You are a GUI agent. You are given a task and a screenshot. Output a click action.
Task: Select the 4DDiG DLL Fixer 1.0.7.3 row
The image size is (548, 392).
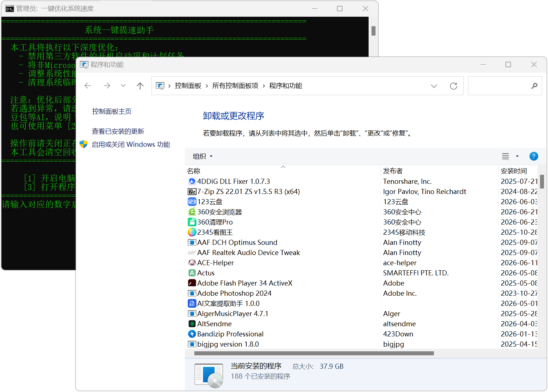pyautogui.click(x=361, y=181)
